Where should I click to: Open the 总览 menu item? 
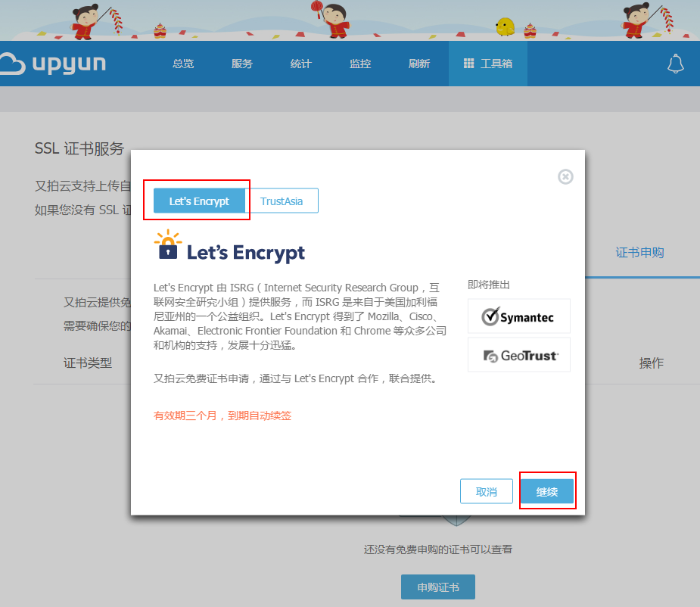click(183, 64)
